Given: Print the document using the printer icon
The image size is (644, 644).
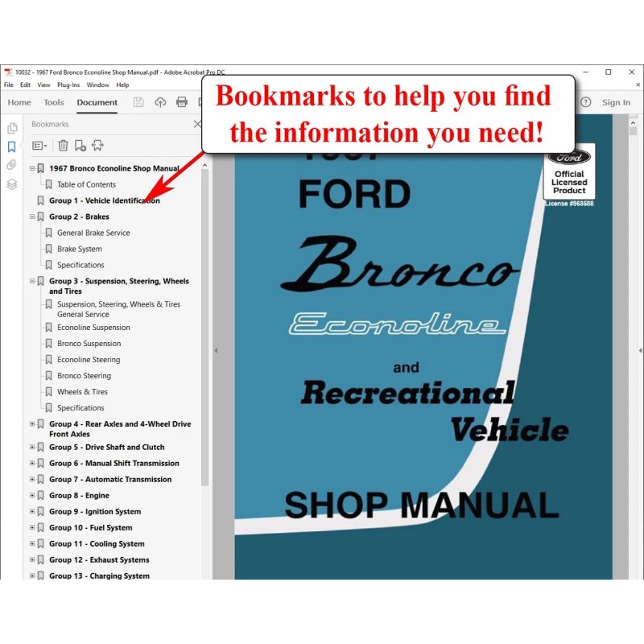Looking at the screenshot, I should click(x=182, y=102).
